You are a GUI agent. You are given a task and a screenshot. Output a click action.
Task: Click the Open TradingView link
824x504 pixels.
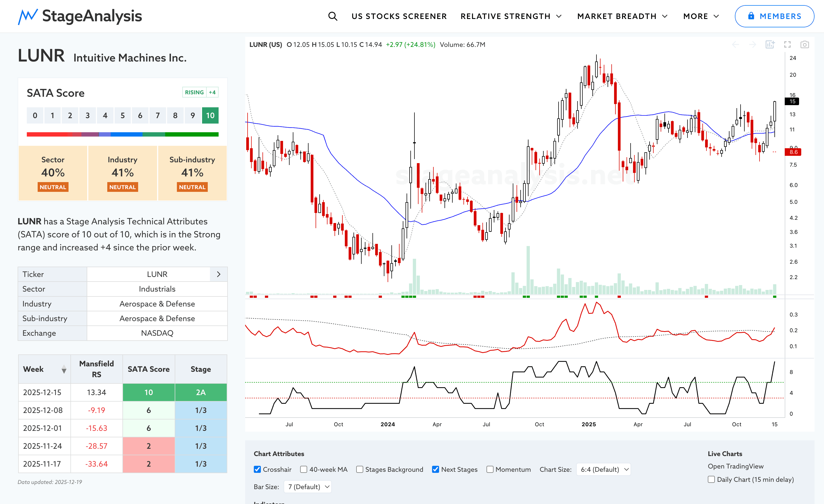[x=735, y=466]
